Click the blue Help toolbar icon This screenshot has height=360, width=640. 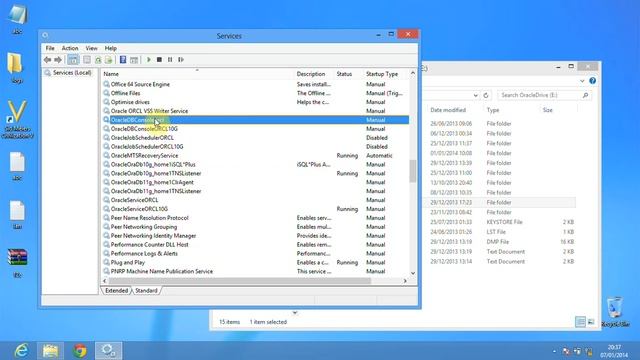123,60
